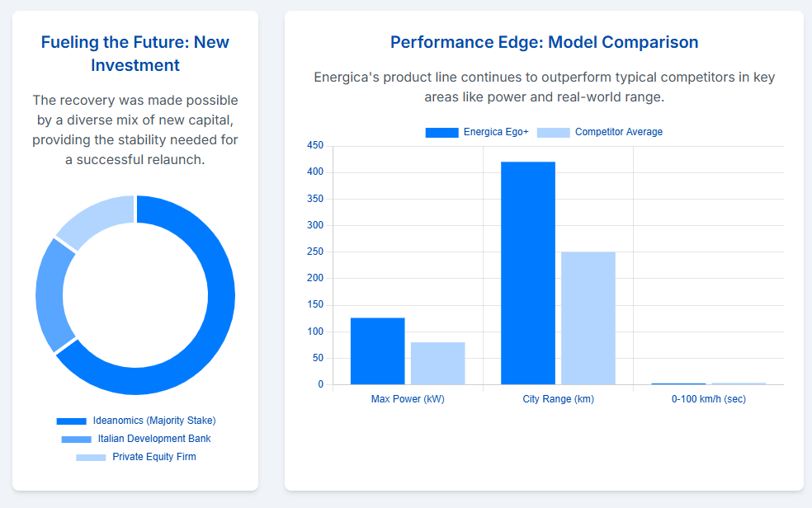This screenshot has width=812, height=508.
Task: Click the "Performance Edge: Model Comparison" heading
Action: click(544, 43)
